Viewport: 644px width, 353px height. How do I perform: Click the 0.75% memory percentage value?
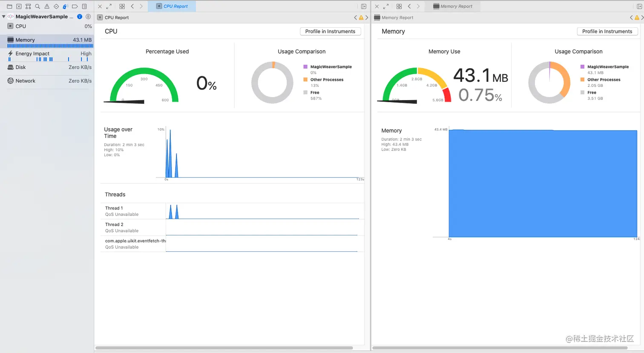[x=480, y=95]
